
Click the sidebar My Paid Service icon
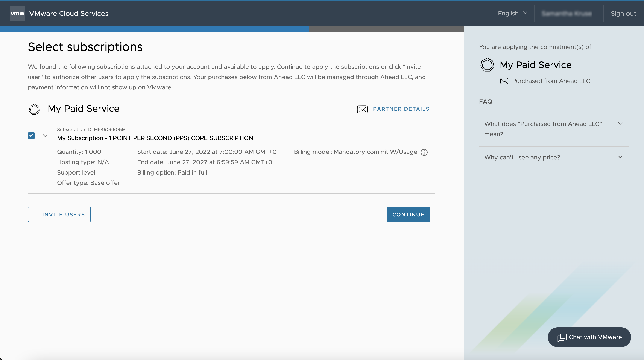coord(487,65)
